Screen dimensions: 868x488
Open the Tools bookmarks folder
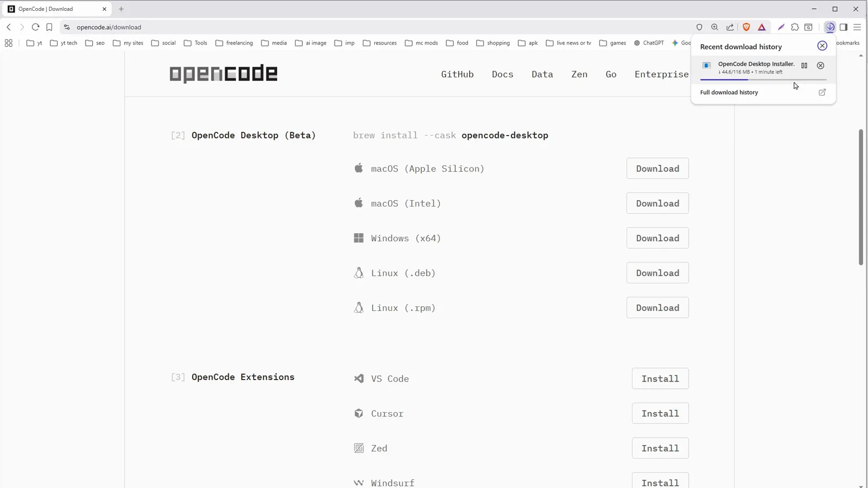[195, 43]
